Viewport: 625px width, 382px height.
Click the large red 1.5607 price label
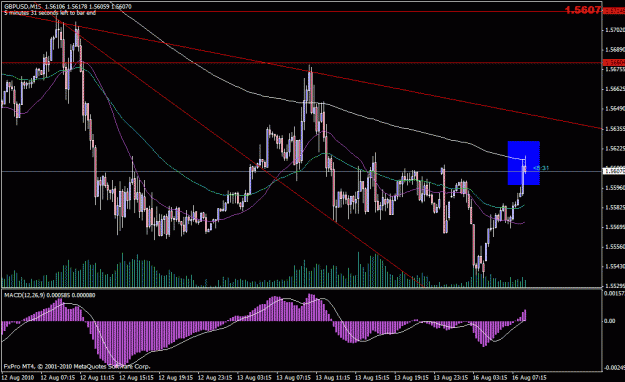[583, 10]
